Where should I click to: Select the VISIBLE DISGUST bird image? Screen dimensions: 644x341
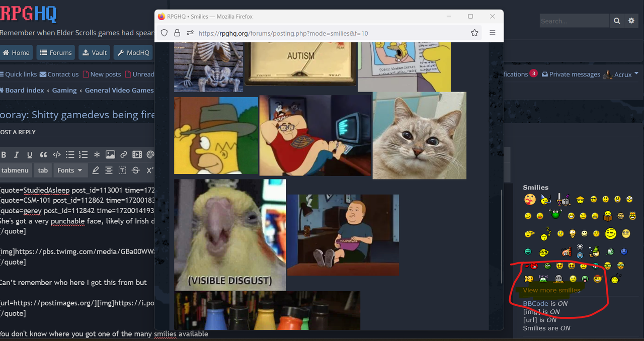pyautogui.click(x=230, y=235)
